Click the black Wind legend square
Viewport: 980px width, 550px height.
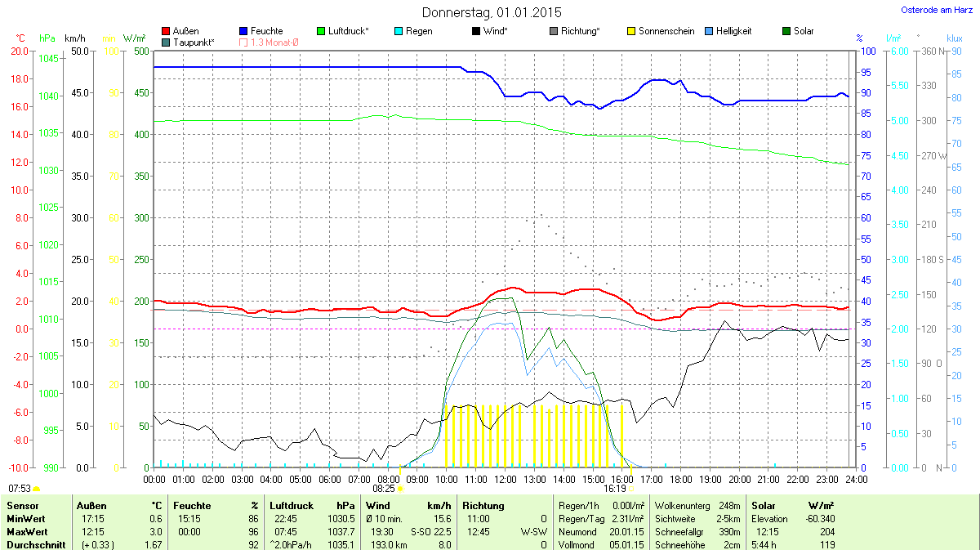click(476, 31)
